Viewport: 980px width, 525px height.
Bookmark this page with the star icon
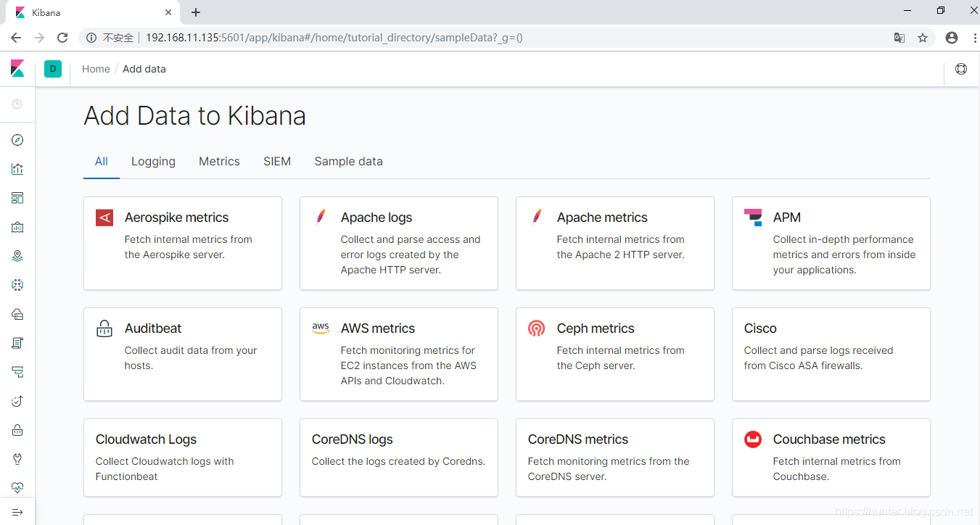pyautogui.click(x=923, y=38)
